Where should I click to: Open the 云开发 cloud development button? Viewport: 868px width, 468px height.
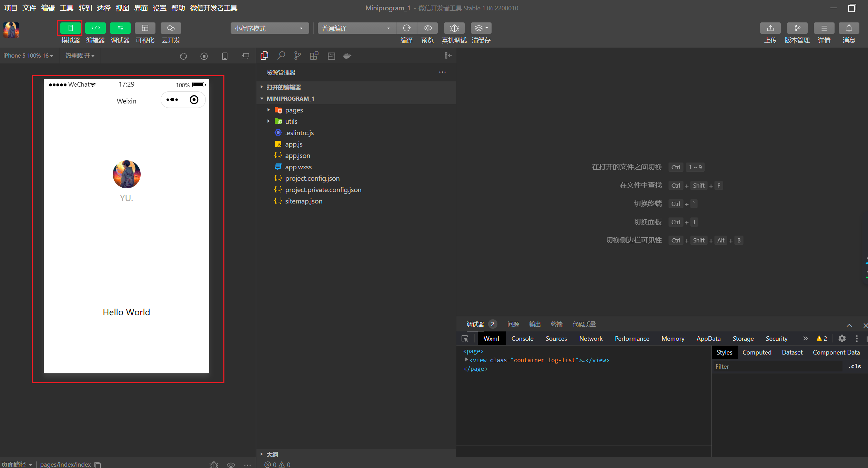tap(171, 28)
